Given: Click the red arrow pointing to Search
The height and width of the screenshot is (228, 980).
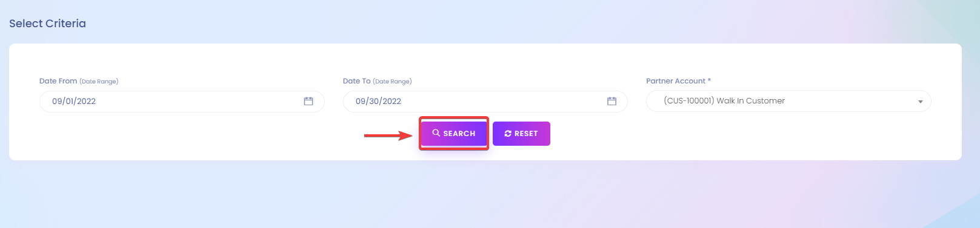Looking at the screenshot, I should 388,135.
